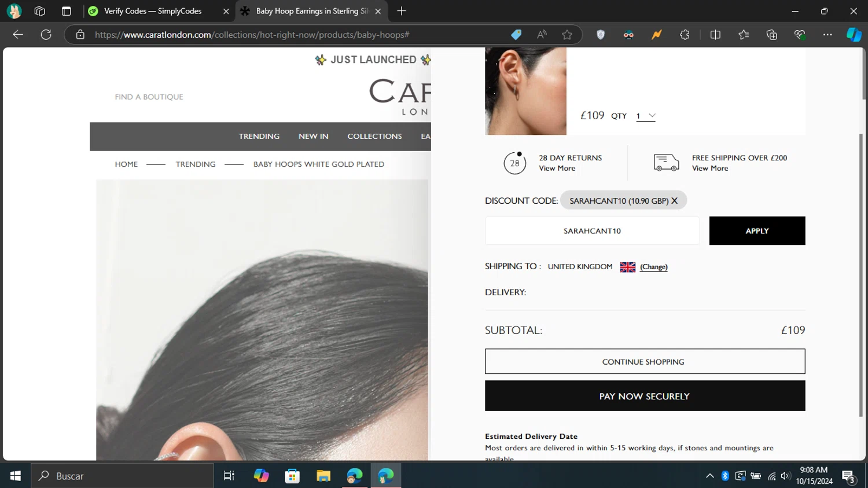868x488 pixels.
Task: Open tab actions menu icon
Action: 66,11
